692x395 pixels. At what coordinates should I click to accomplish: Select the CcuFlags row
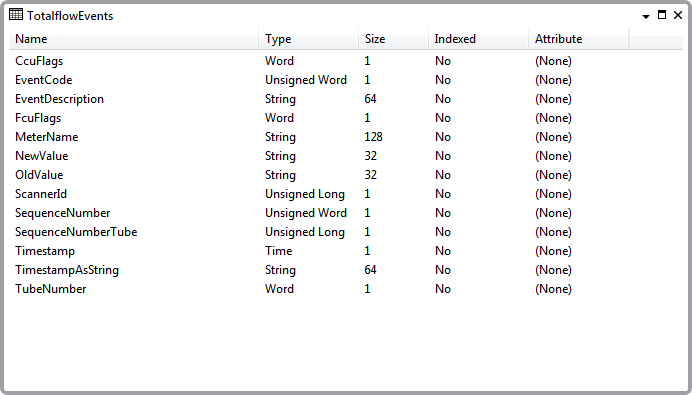(346, 61)
